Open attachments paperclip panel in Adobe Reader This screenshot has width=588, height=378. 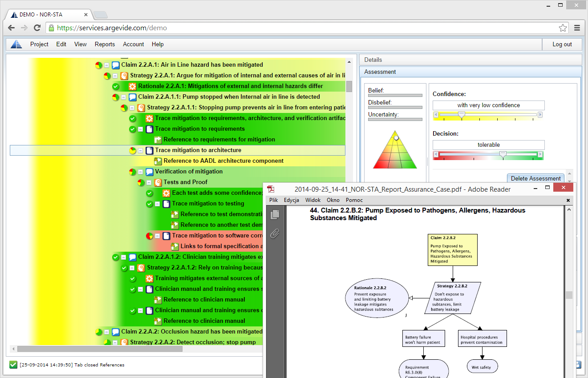click(275, 233)
